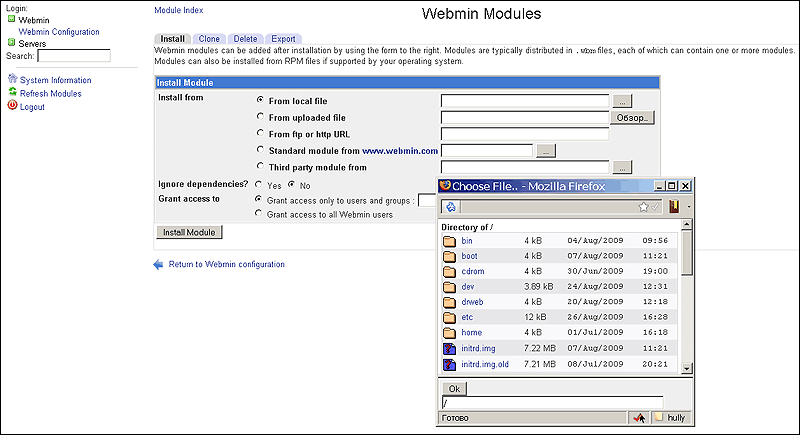The width and height of the screenshot is (806, 443).
Task: Click the bookmark star in popup address bar
Action: point(643,207)
